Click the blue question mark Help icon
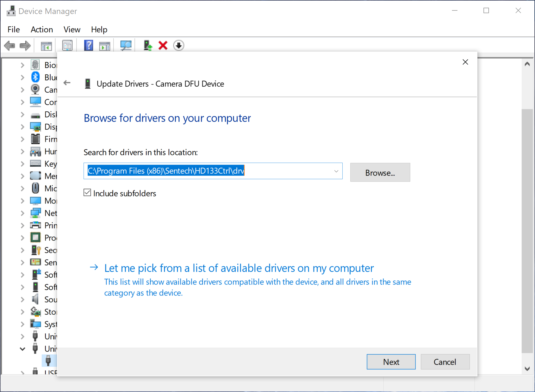The image size is (535, 392). [x=89, y=46]
